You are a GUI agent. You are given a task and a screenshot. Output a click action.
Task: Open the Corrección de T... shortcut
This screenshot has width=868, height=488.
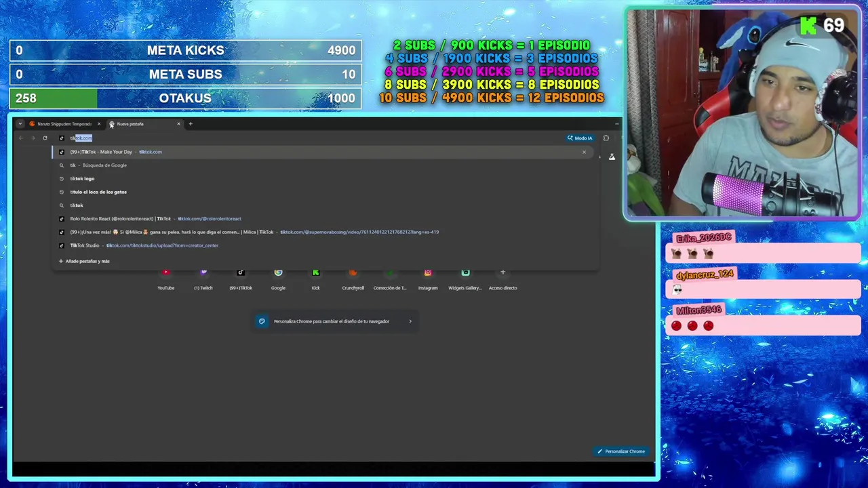coord(390,279)
